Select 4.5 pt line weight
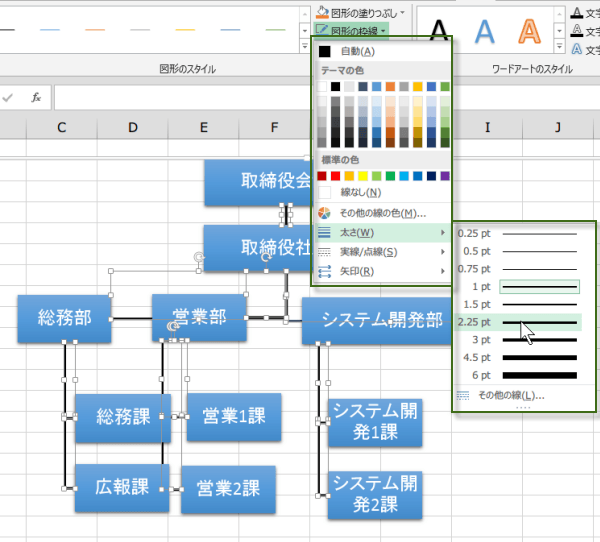Image resolution: width=600 pixels, height=542 pixels. [x=518, y=358]
